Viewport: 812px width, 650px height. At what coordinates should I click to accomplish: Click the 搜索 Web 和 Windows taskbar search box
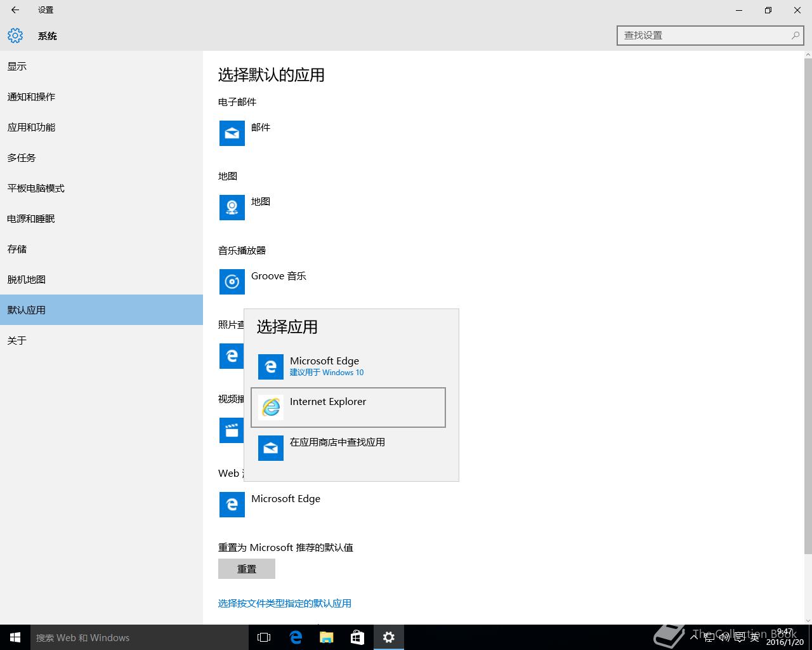pos(140,637)
